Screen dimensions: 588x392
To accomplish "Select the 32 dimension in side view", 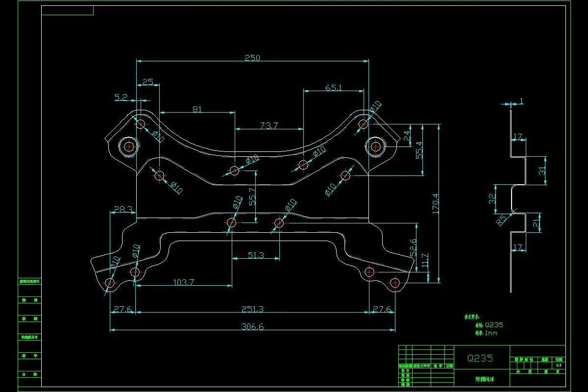I will (x=492, y=198).
